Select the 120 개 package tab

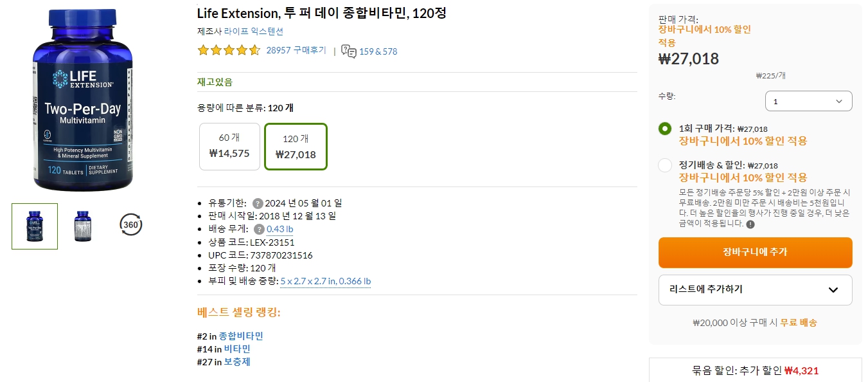(296, 146)
